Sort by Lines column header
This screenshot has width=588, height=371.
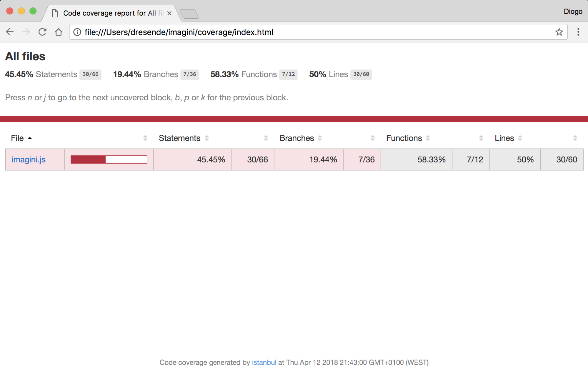click(x=504, y=138)
